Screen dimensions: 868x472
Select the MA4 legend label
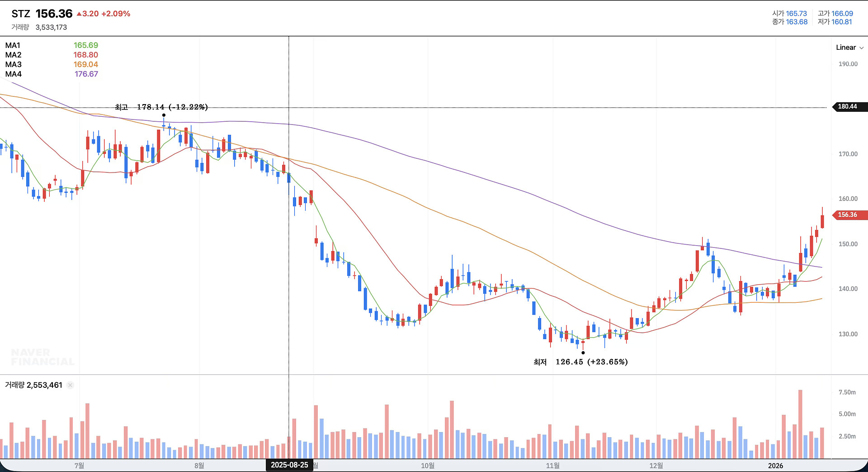[x=13, y=74]
